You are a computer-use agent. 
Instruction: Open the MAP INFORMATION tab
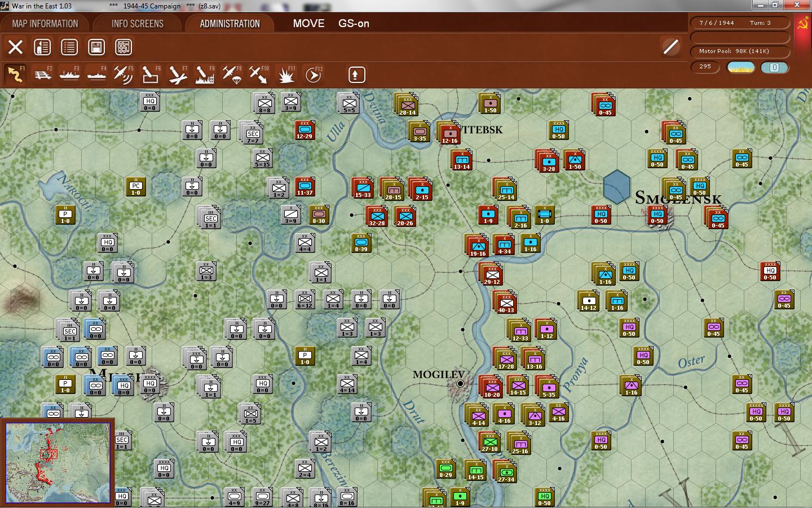click(x=45, y=24)
